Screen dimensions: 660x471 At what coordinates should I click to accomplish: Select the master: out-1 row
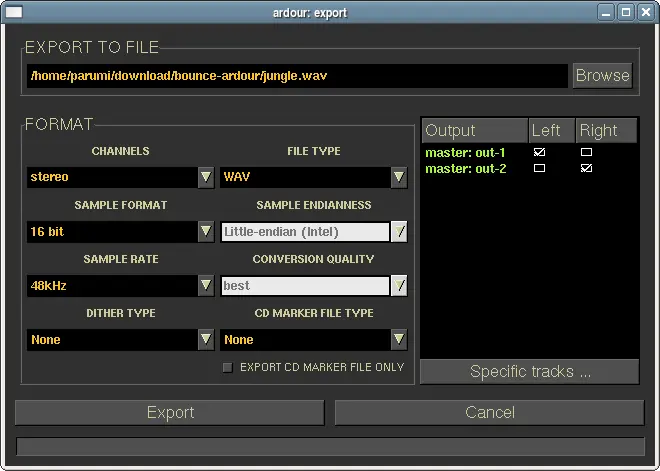tap(530, 152)
